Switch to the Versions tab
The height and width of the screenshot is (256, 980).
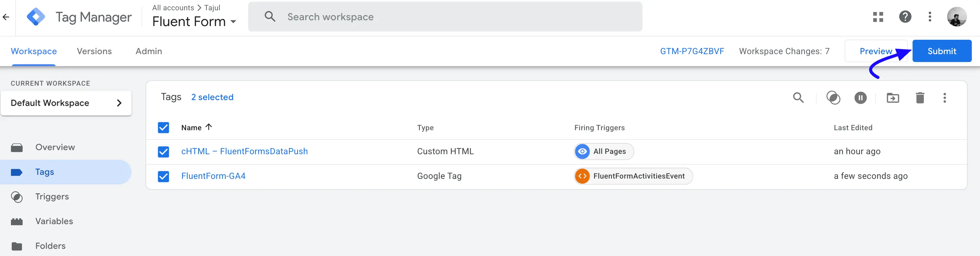pos(94,51)
